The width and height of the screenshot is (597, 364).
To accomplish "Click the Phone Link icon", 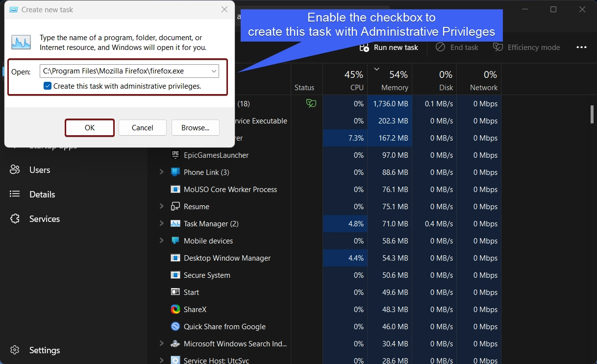I will click(x=175, y=172).
